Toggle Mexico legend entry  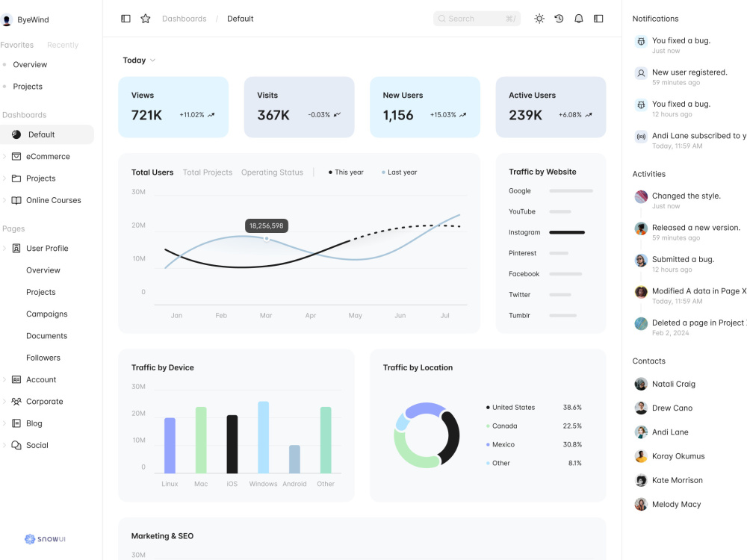click(500, 444)
